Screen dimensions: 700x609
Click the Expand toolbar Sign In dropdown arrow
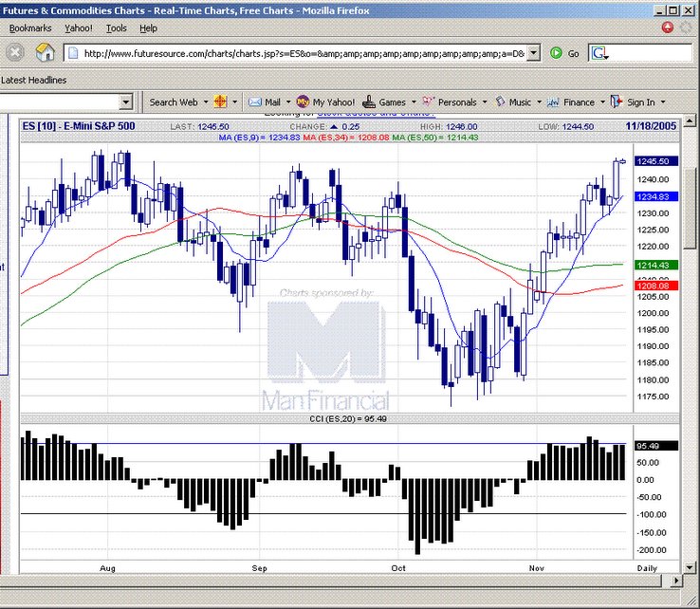tap(662, 102)
